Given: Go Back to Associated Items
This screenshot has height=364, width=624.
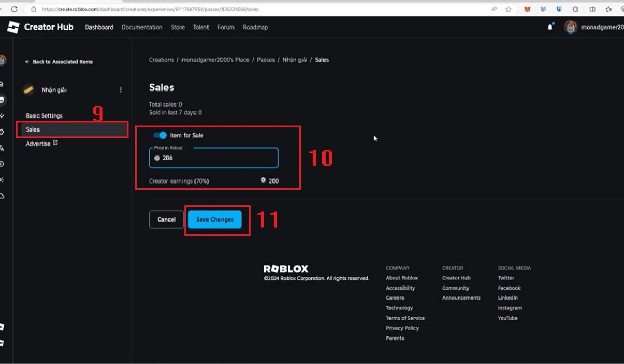Looking at the screenshot, I should [59, 62].
